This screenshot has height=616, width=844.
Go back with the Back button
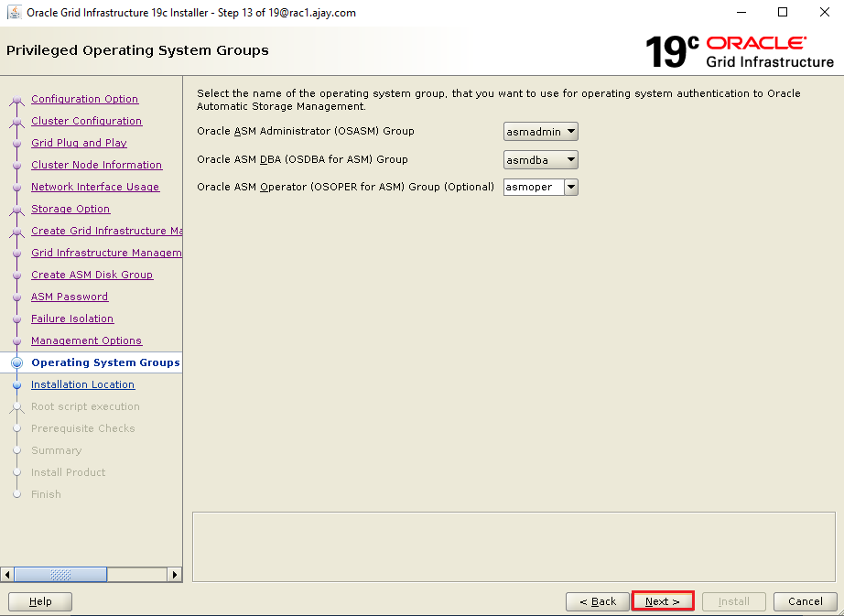(598, 601)
